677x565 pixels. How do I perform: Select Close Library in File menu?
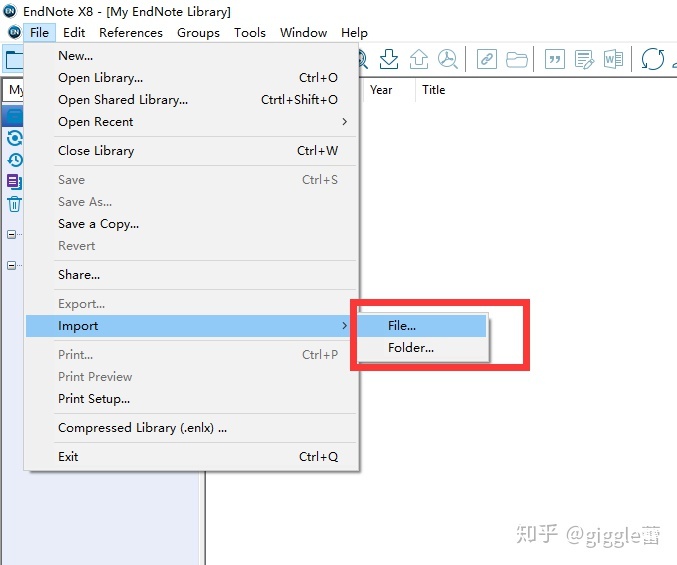click(x=192, y=151)
